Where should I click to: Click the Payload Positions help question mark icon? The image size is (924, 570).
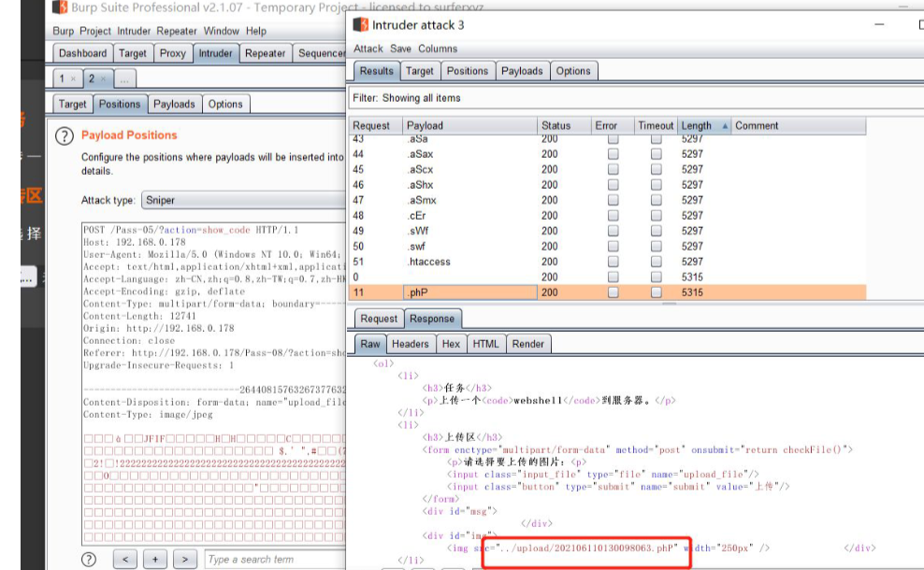click(x=65, y=136)
